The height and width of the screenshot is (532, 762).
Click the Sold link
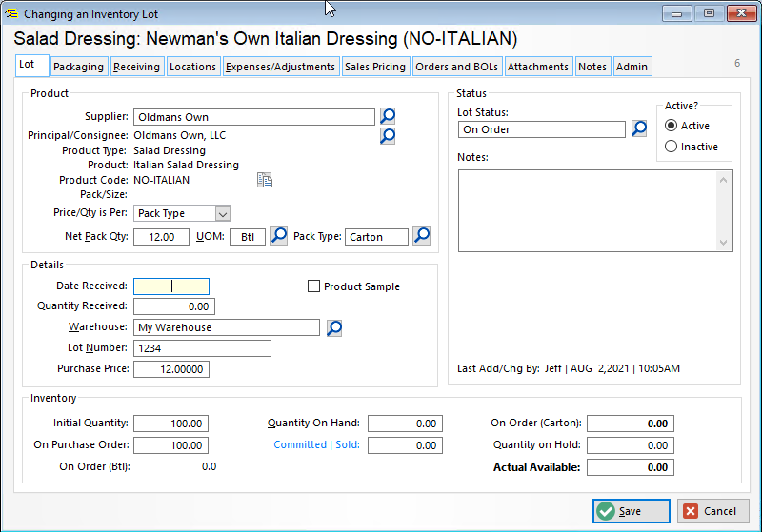pyautogui.click(x=348, y=444)
